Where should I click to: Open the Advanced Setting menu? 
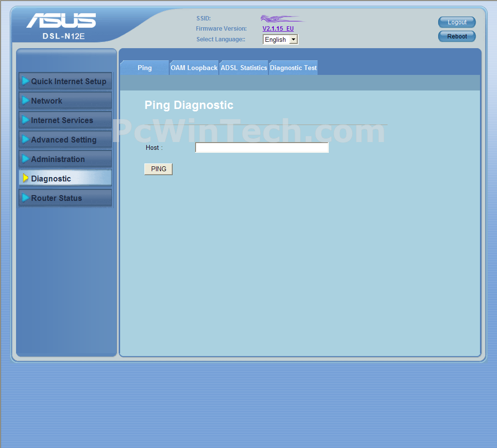coord(65,140)
